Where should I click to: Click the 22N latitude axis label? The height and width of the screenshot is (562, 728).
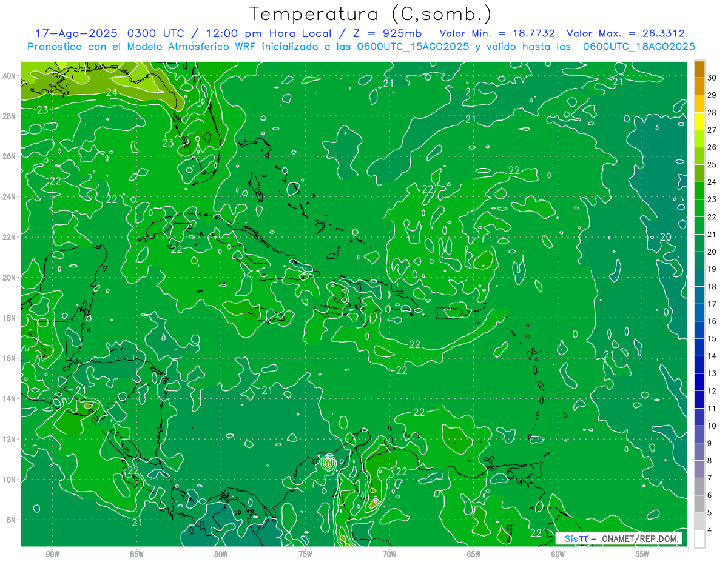point(10,237)
